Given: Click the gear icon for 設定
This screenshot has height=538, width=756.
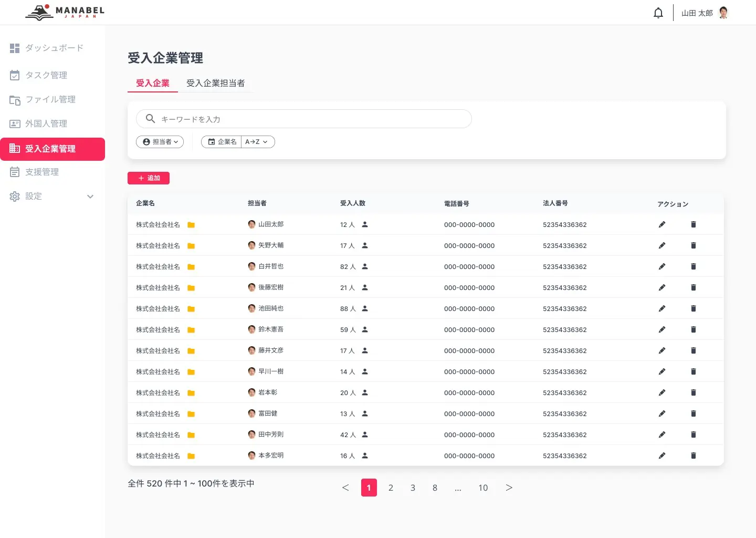Looking at the screenshot, I should tap(14, 196).
